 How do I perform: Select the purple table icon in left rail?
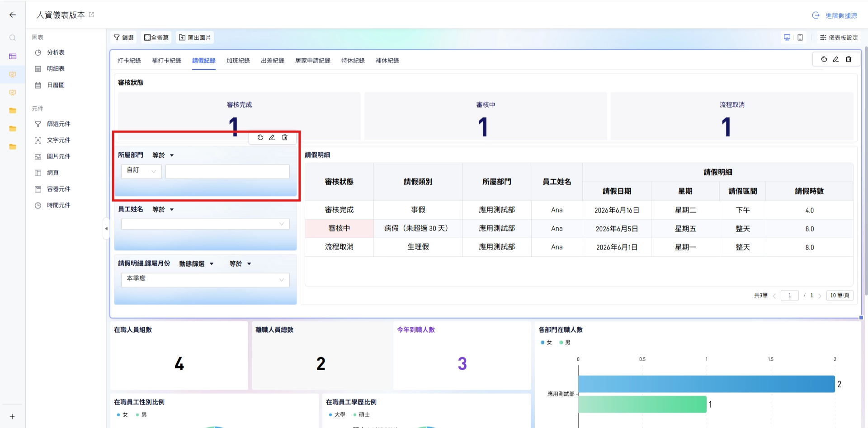(x=13, y=56)
